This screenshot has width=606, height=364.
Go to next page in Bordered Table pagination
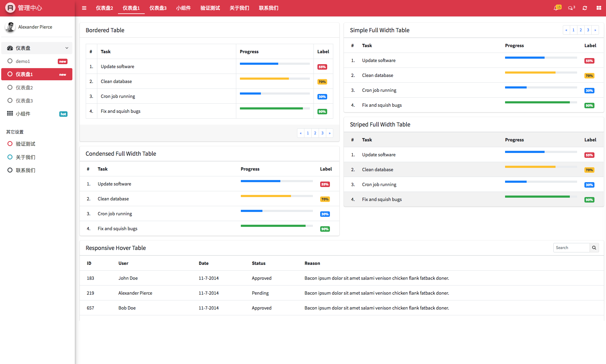point(330,133)
